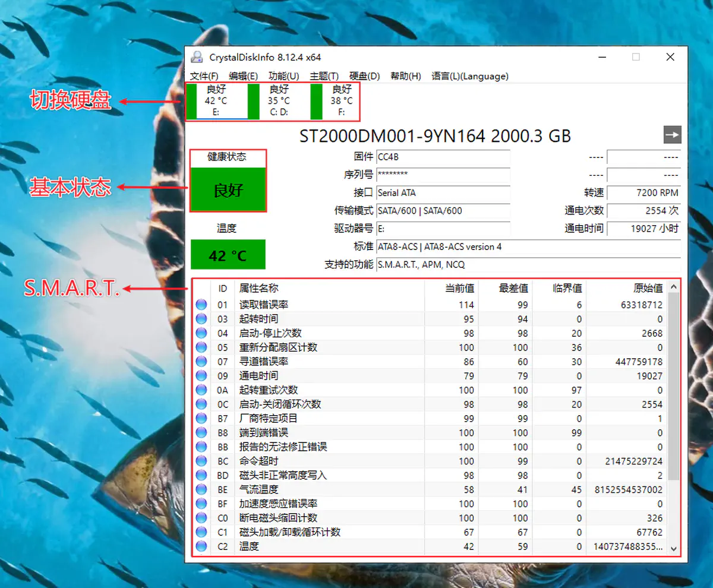
Task: Click the 转速 field showing 7200 RPM
Action: point(644,193)
